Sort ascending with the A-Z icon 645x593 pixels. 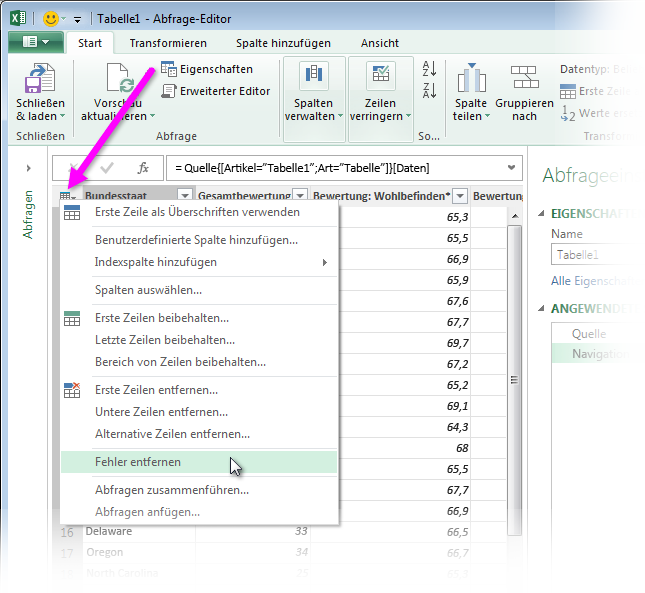pyautogui.click(x=429, y=69)
